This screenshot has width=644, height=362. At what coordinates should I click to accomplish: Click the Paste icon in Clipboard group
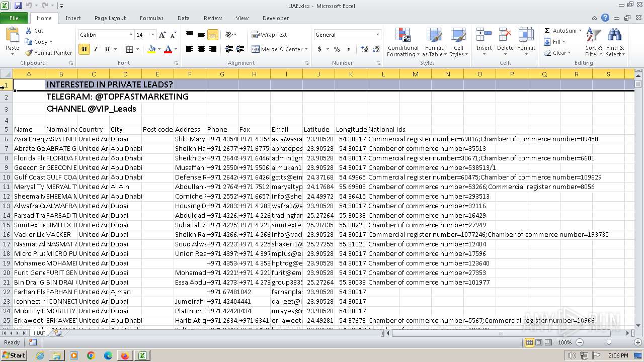12,36
